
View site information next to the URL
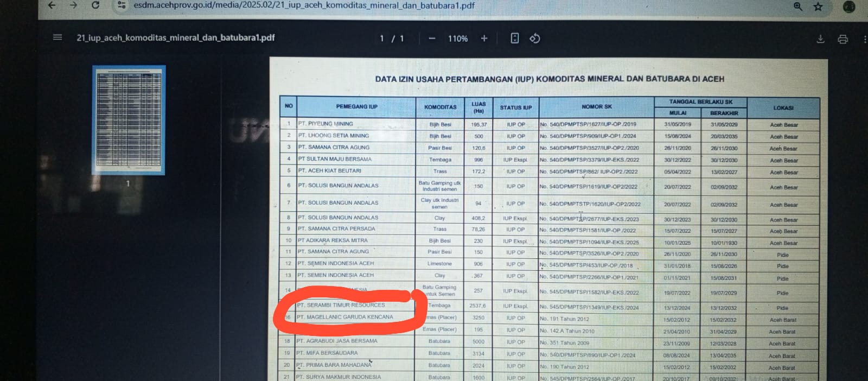pyautogui.click(x=122, y=5)
